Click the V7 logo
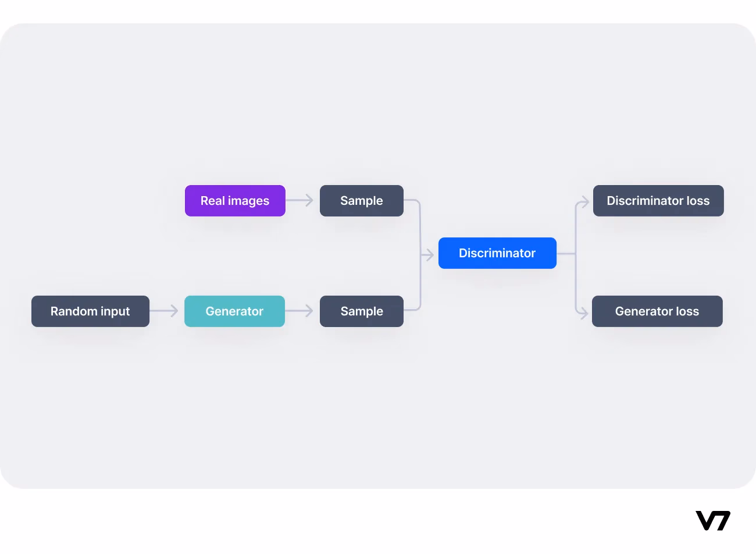756x554 pixels. 713,521
